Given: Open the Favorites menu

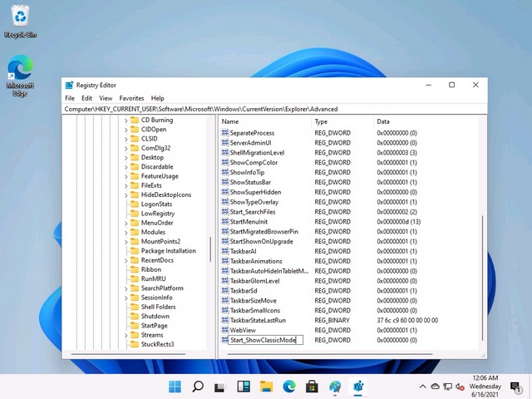Looking at the screenshot, I should click(x=131, y=98).
